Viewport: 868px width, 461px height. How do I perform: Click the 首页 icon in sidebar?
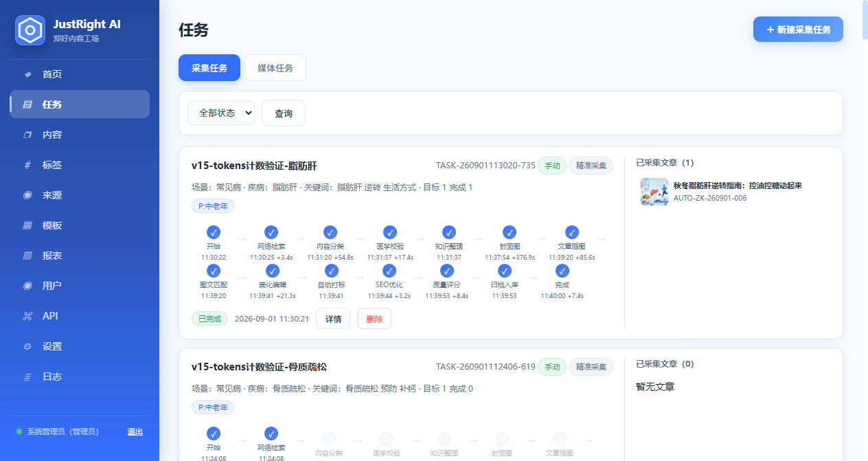coord(27,74)
